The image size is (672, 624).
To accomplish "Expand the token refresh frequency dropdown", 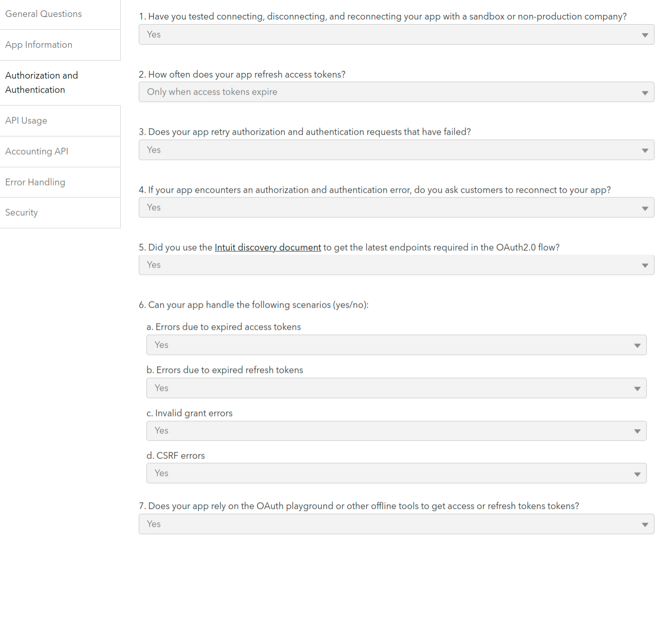I will click(x=396, y=92).
